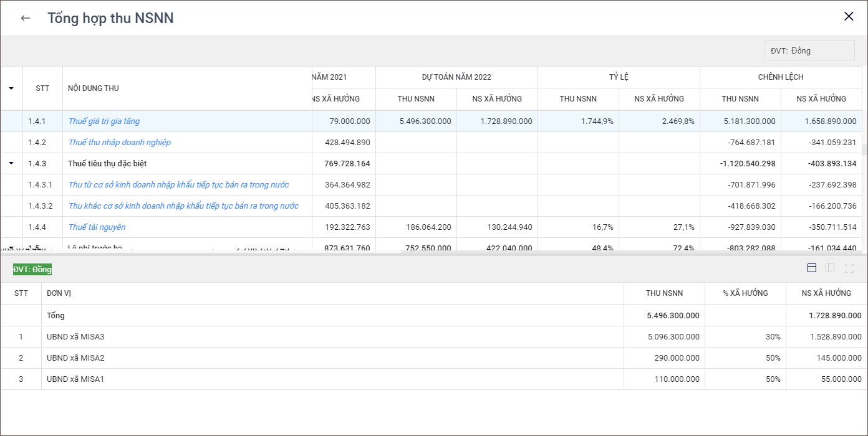Open link for row 1.4.3.2

point(183,206)
